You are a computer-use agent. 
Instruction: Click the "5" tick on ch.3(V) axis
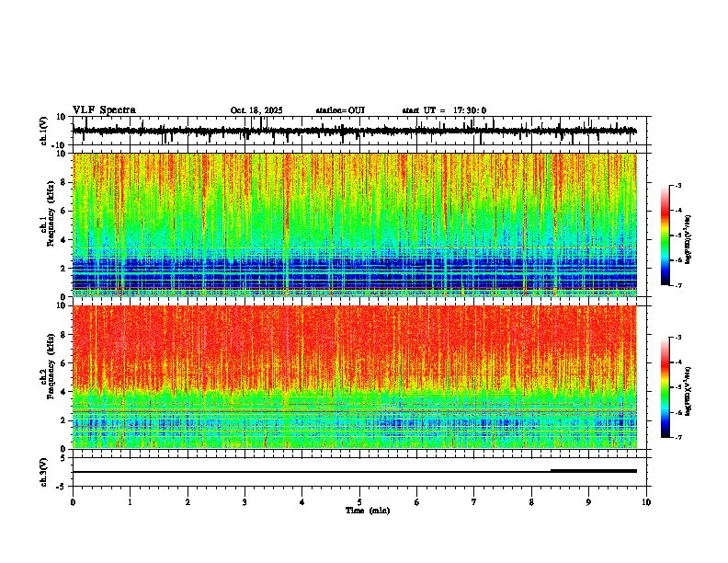coord(64,458)
